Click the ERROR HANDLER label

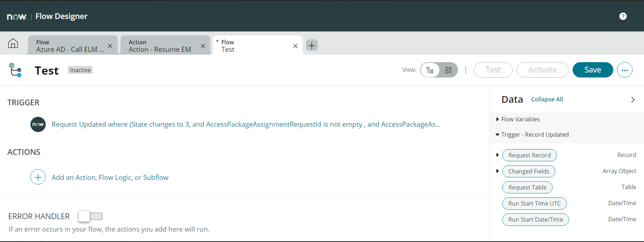(39, 216)
